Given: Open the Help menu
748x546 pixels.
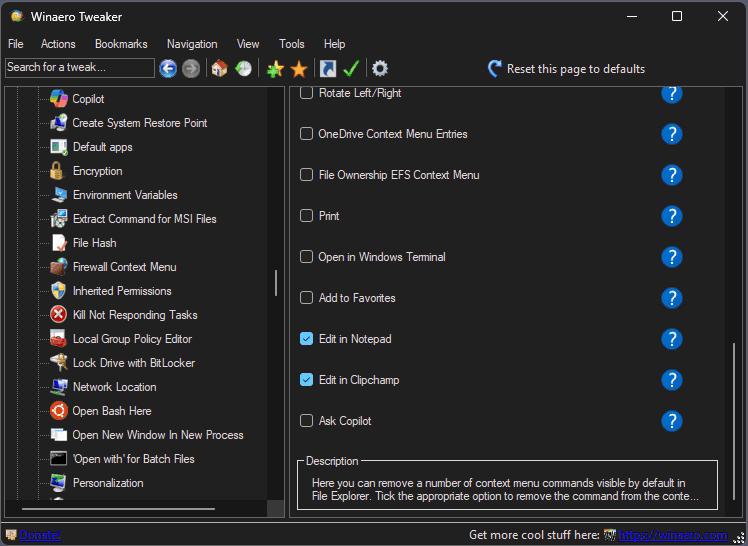Looking at the screenshot, I should click(x=334, y=44).
